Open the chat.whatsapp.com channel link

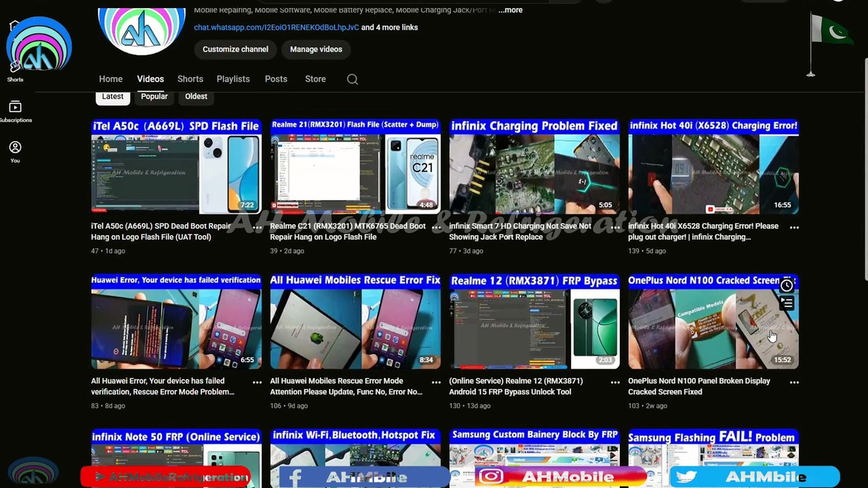277,27
